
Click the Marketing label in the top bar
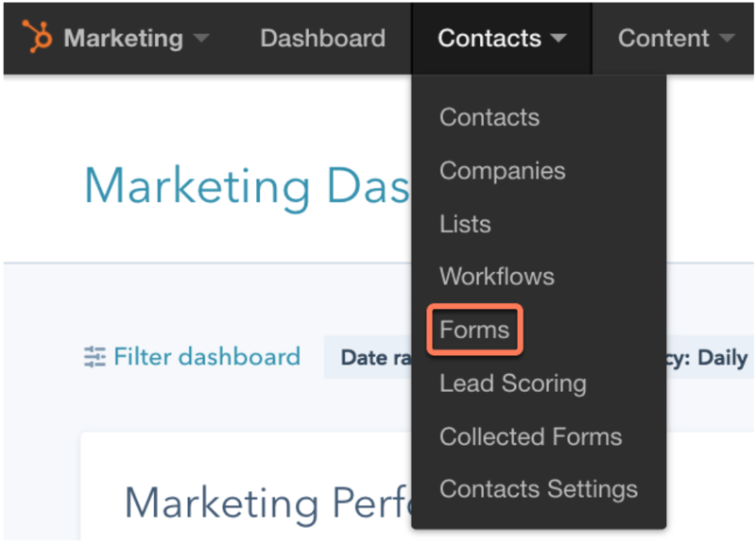click(x=123, y=39)
